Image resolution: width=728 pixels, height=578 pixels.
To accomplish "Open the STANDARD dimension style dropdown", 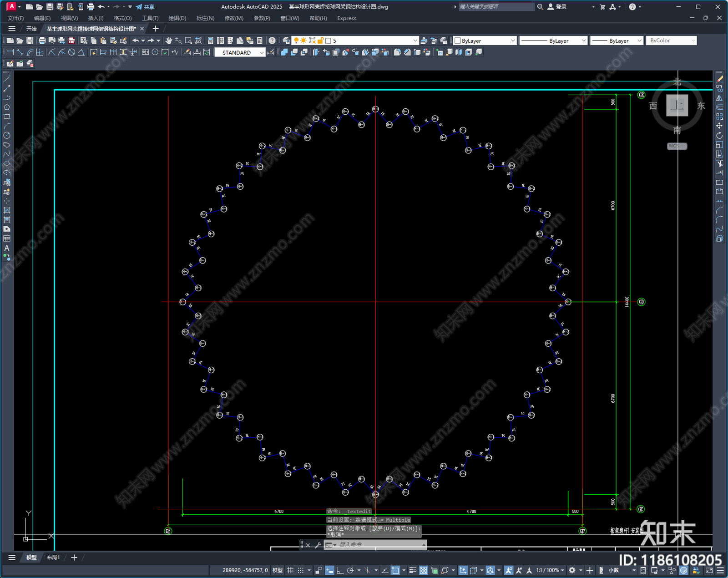I will tap(240, 52).
